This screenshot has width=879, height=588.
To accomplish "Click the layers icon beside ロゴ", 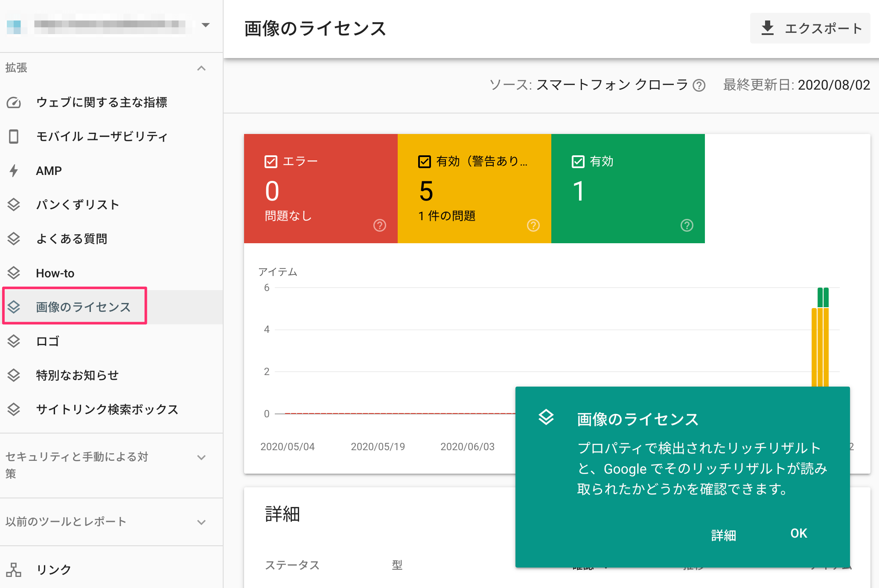I will pyautogui.click(x=14, y=341).
